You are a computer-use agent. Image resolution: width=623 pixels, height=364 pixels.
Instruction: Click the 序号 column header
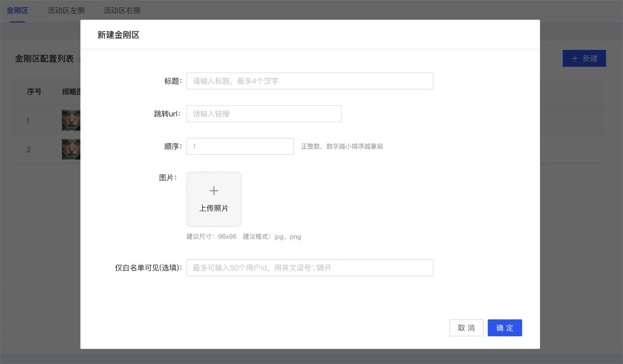coord(34,91)
